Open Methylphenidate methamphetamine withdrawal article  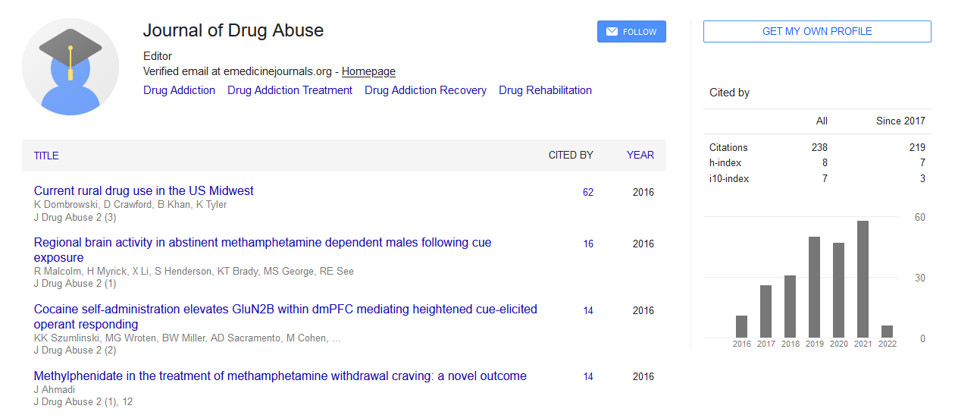pyautogui.click(x=280, y=376)
